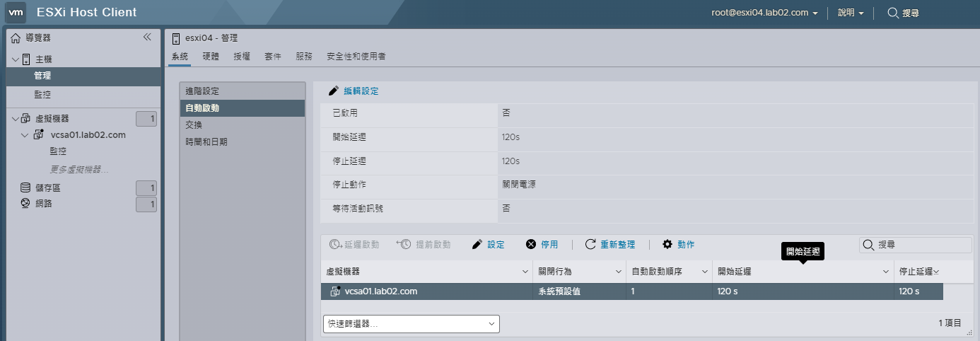Select 監控 under vcsa01.lab02.com
Screen dimensions: 980x341
pos(59,151)
